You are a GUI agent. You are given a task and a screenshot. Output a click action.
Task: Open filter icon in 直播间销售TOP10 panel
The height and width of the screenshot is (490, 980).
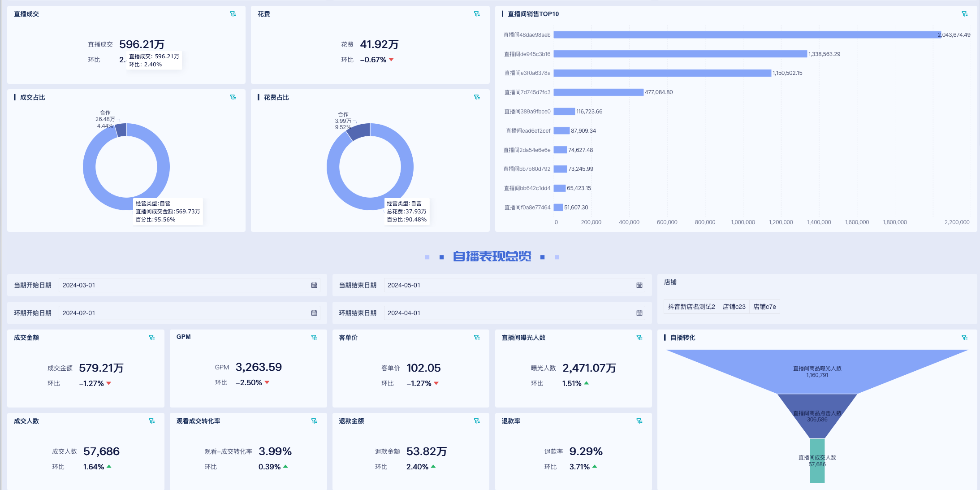(964, 14)
